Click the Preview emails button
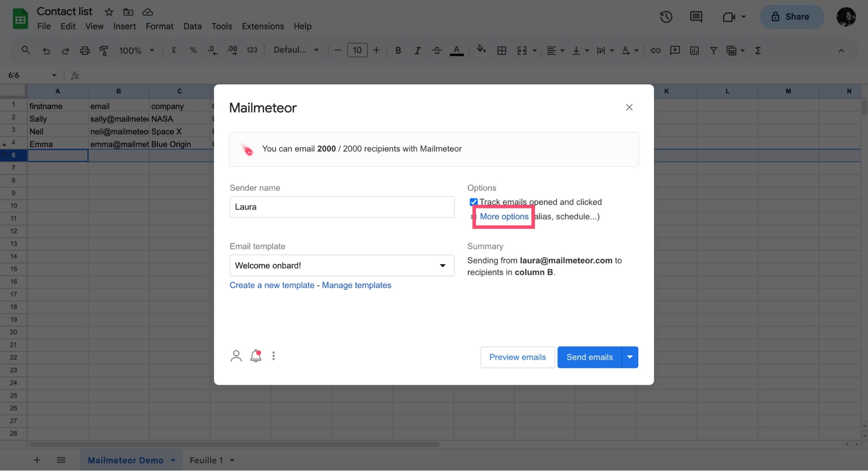This screenshot has height=471, width=868. pyautogui.click(x=517, y=357)
